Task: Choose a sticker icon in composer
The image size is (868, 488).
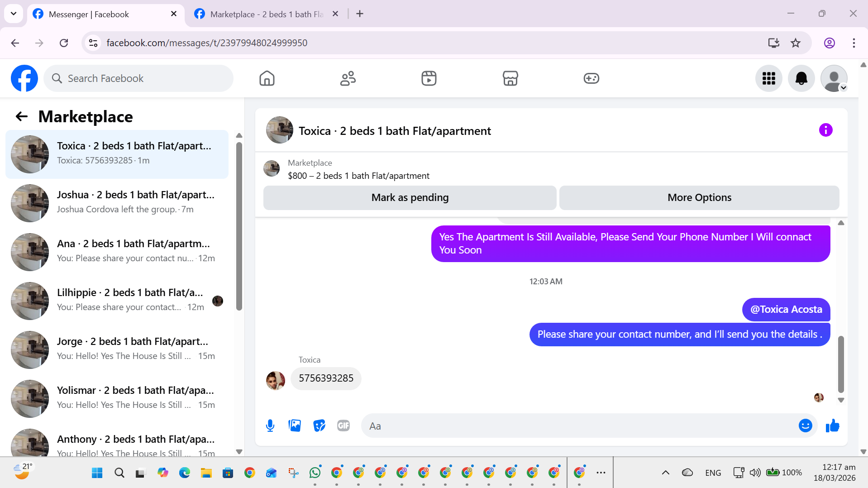Action: (319, 426)
